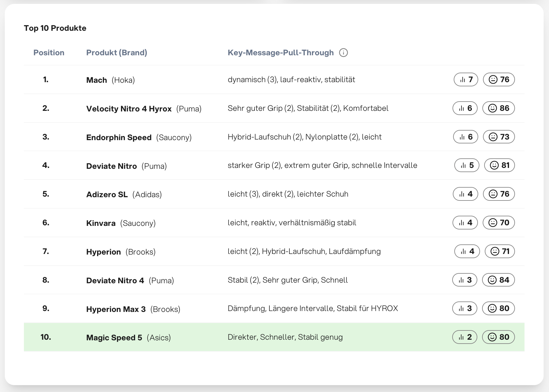Click position number 1.
Screen dimensions: 549x392
[x=46, y=79]
